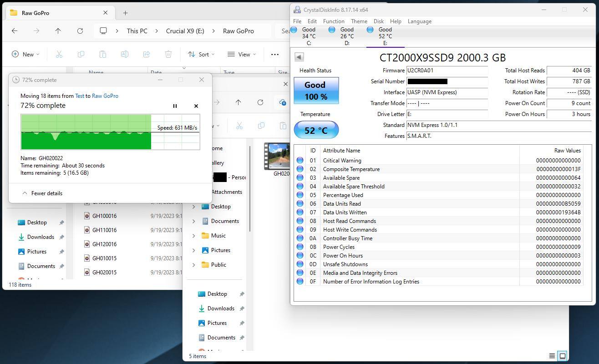Open the Sort dropdown
Viewport: 599px width, 364px height.
pos(201,54)
